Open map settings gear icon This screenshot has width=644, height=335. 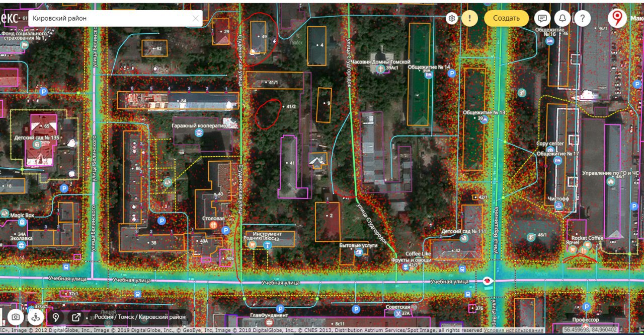[x=452, y=18]
